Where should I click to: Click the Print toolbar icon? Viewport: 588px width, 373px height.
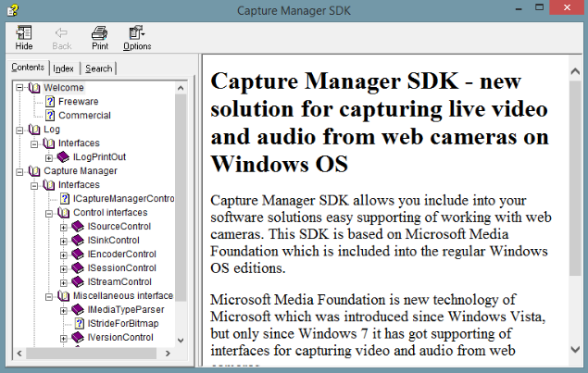[100, 33]
